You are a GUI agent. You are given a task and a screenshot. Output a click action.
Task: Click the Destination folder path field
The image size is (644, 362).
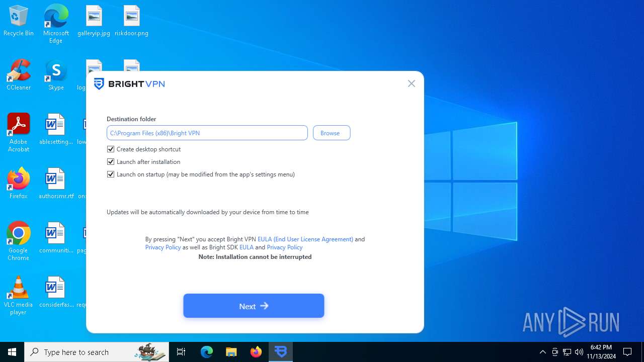[207, 133]
